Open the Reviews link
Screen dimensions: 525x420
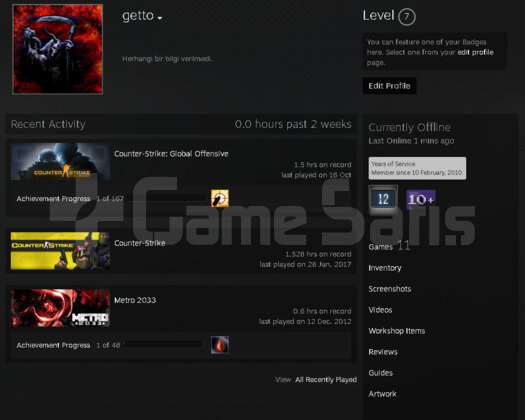pyautogui.click(x=383, y=352)
